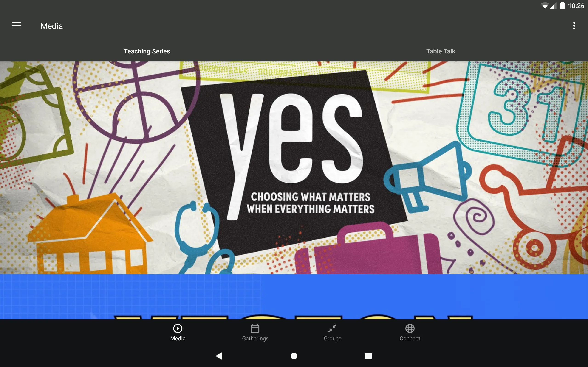This screenshot has height=367, width=588.
Task: Switch to the Table Talk tab
Action: (x=441, y=51)
